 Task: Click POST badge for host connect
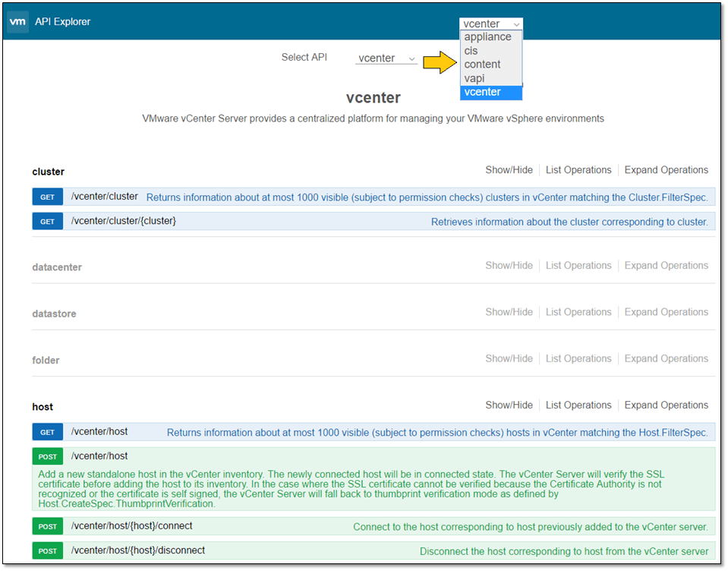point(47,526)
